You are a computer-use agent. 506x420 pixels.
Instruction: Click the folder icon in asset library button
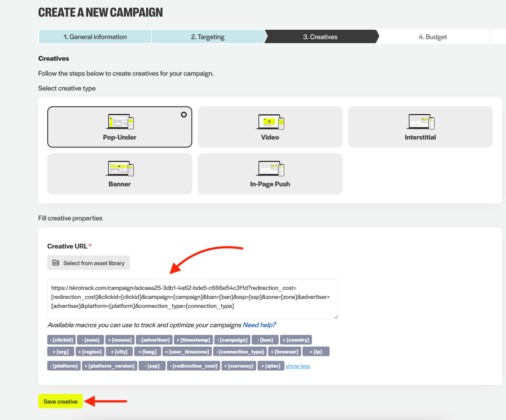pyautogui.click(x=56, y=263)
